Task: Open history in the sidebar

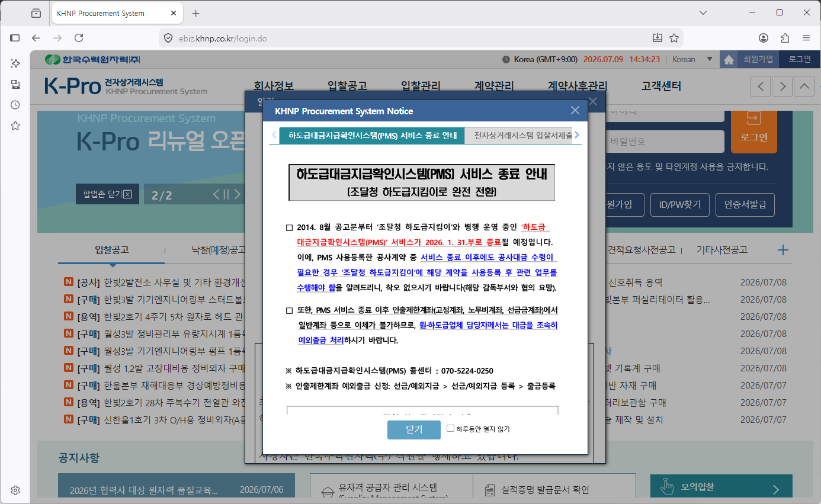Action: [x=15, y=105]
